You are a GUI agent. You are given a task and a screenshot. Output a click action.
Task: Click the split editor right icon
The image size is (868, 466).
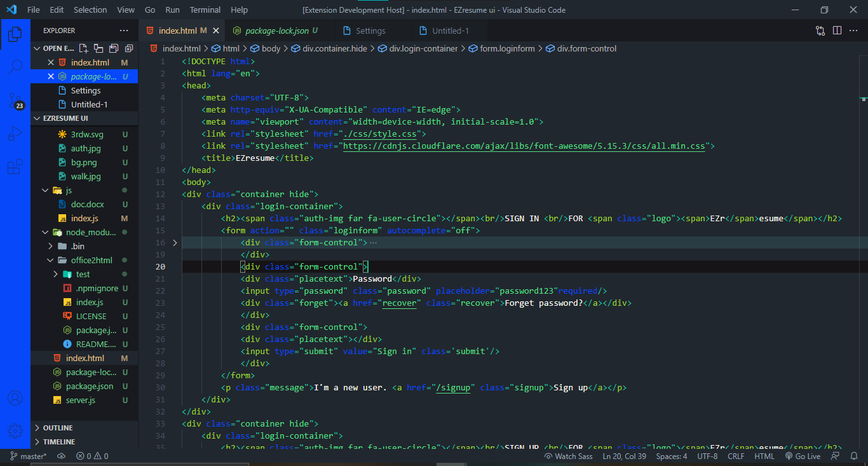pyautogui.click(x=837, y=31)
